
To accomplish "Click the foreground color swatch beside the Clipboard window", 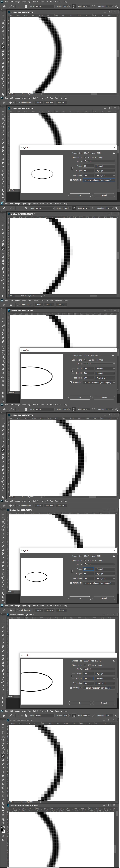I will (x=2, y=830).
